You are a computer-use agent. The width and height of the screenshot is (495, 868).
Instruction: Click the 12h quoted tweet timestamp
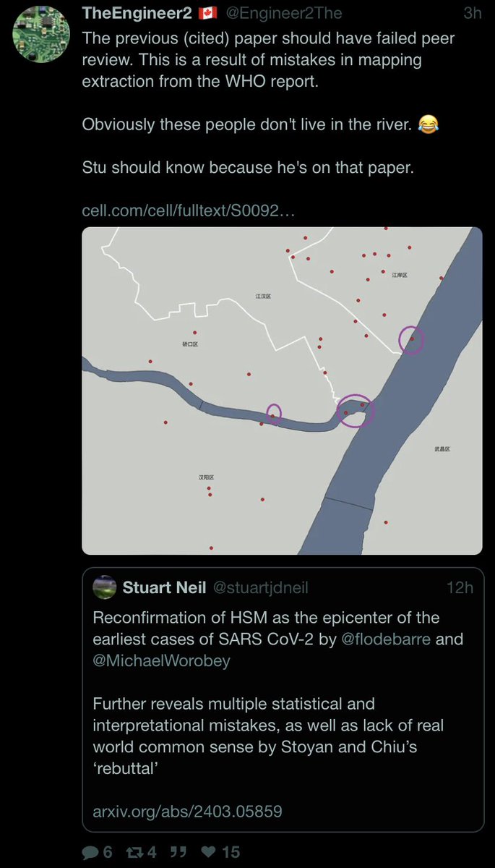pos(460,587)
